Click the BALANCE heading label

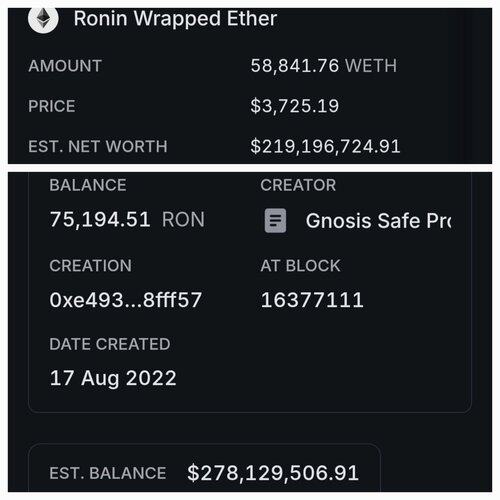(x=88, y=185)
